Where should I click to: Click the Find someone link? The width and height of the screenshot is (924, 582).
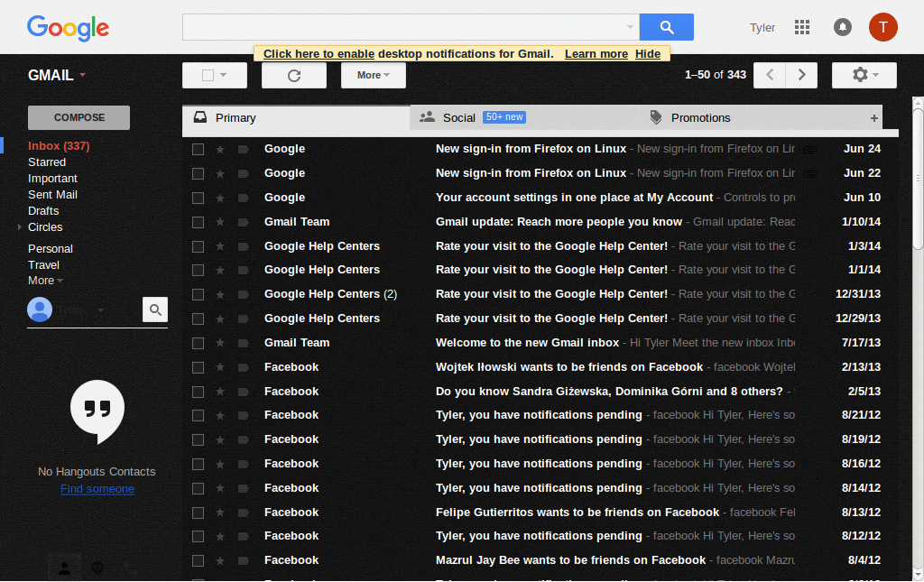tap(97, 489)
